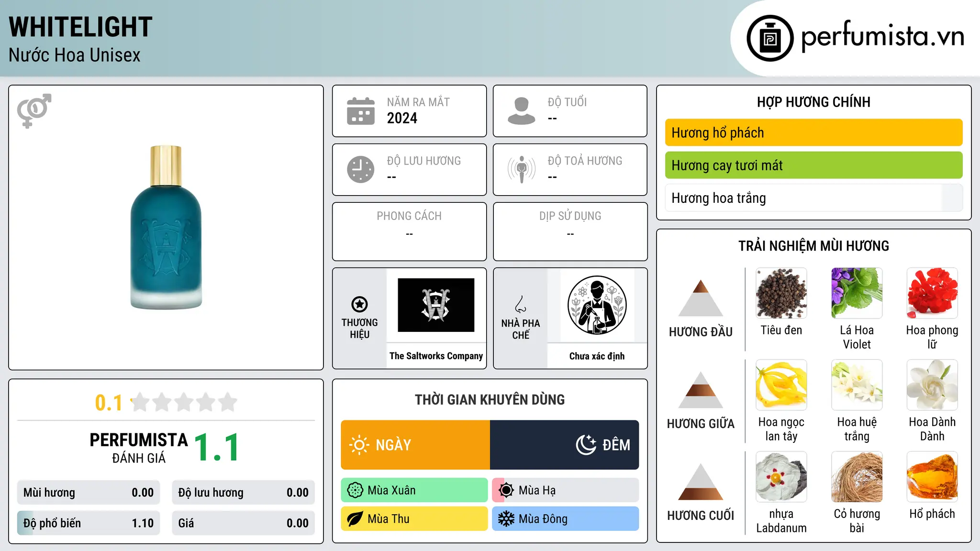980x551 pixels.
Task: Click the WHITELIGHT product title
Action: point(80,27)
